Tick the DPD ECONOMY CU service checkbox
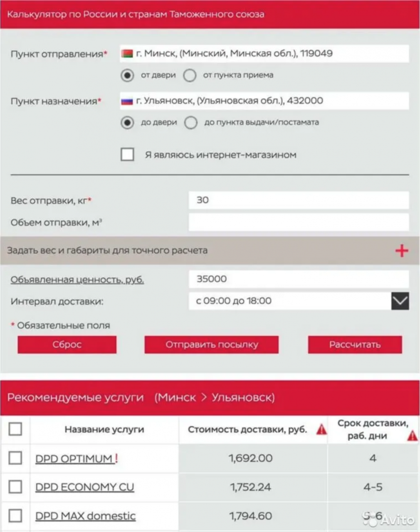This screenshot has width=420, height=532. (x=15, y=487)
